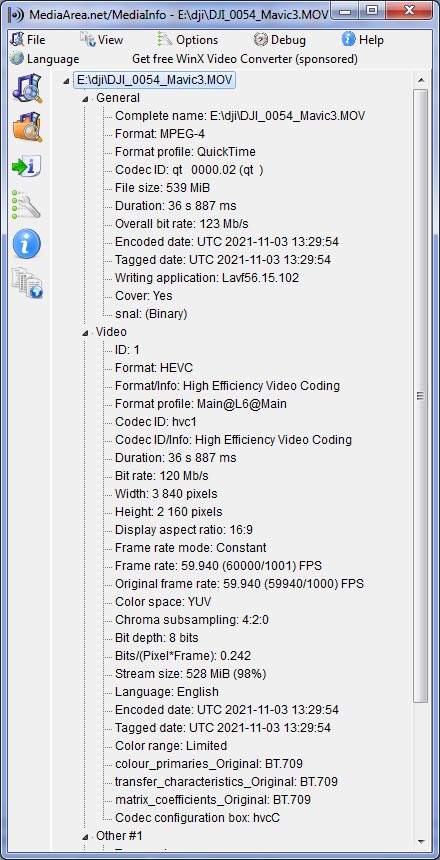Image resolution: width=440 pixels, height=860 pixels.
Task: Select the ID: 1 row
Action: click(x=127, y=350)
